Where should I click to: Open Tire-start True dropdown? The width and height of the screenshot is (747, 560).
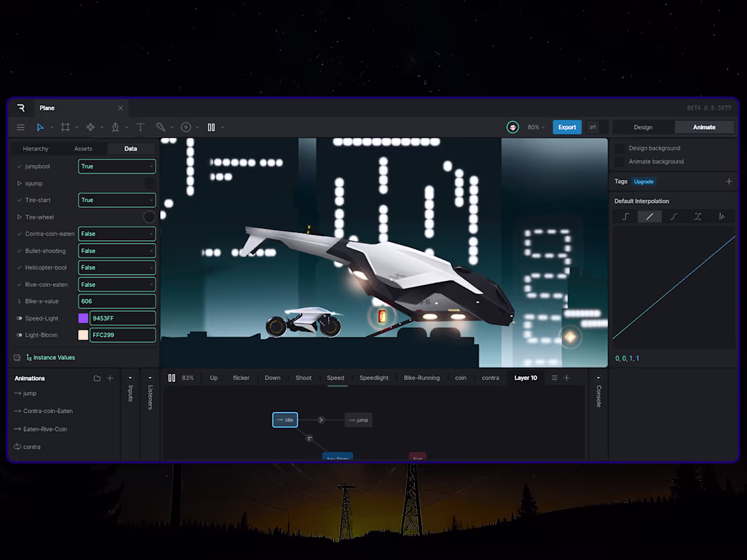click(117, 200)
